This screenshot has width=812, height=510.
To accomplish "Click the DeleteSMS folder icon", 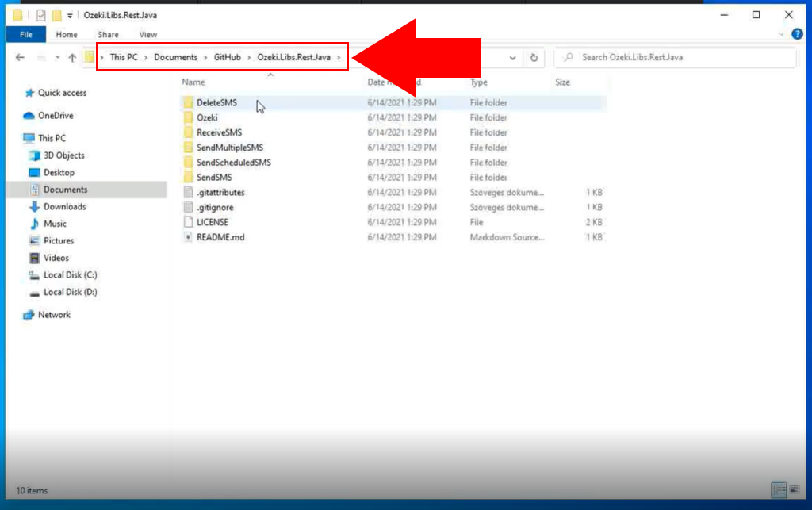I will coord(188,103).
